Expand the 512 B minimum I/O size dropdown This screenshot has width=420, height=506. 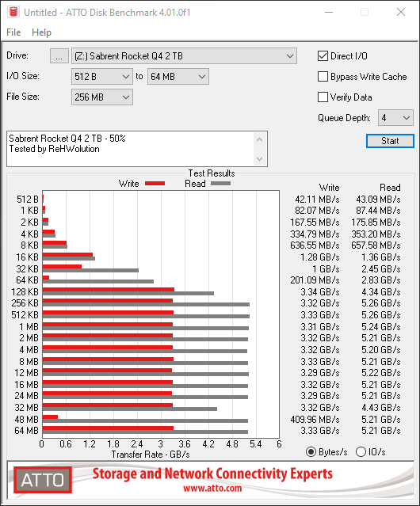pos(102,77)
